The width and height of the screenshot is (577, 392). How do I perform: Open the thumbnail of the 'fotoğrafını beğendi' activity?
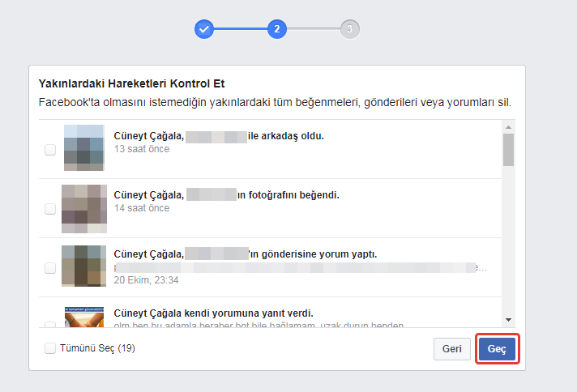click(x=83, y=208)
